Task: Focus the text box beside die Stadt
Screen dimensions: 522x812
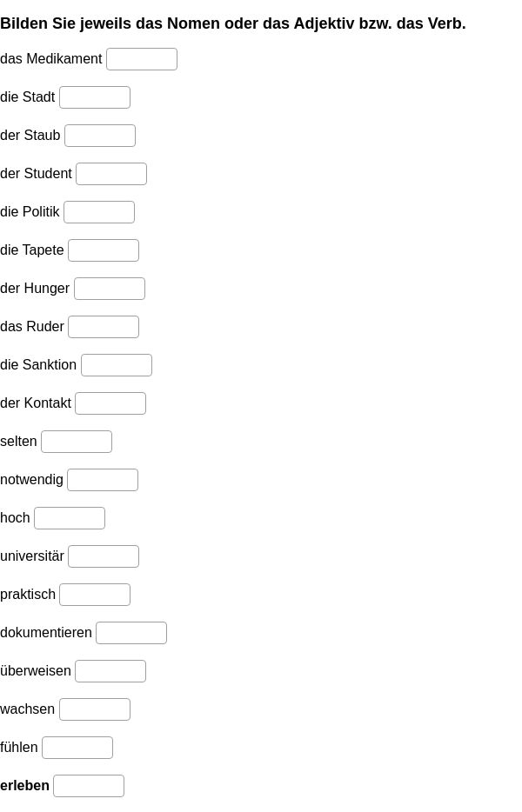Action: tap(95, 97)
